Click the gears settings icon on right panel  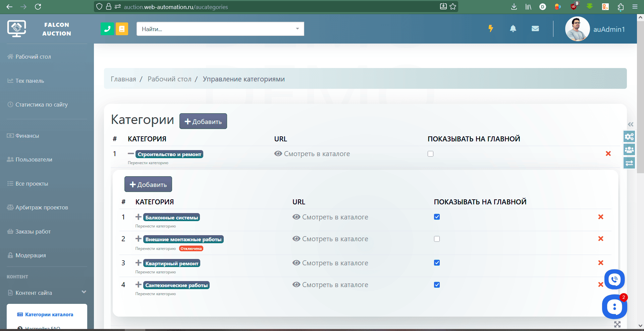[x=629, y=137]
